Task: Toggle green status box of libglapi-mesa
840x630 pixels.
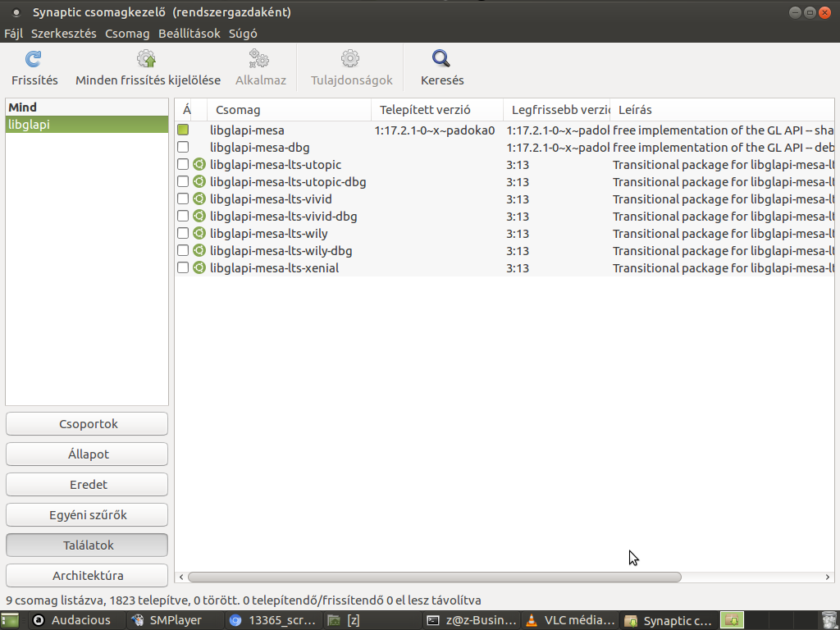Action: coord(183,130)
